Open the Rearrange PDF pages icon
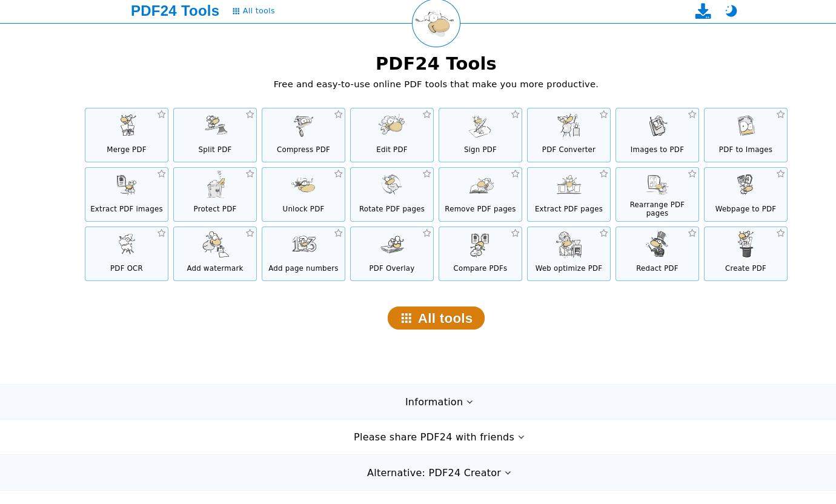The height and width of the screenshot is (504, 836). tap(657, 184)
